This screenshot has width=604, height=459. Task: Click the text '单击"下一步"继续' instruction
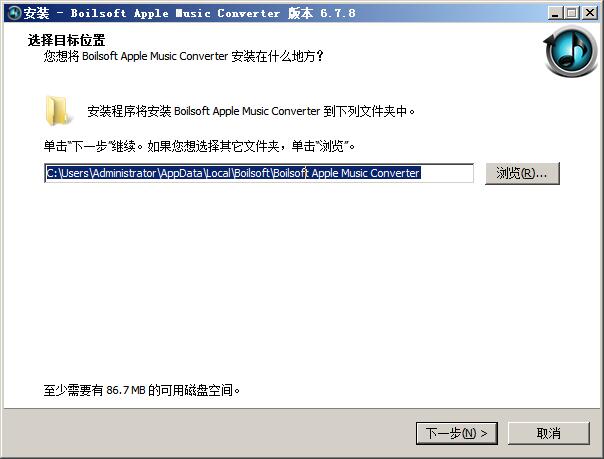(x=89, y=146)
